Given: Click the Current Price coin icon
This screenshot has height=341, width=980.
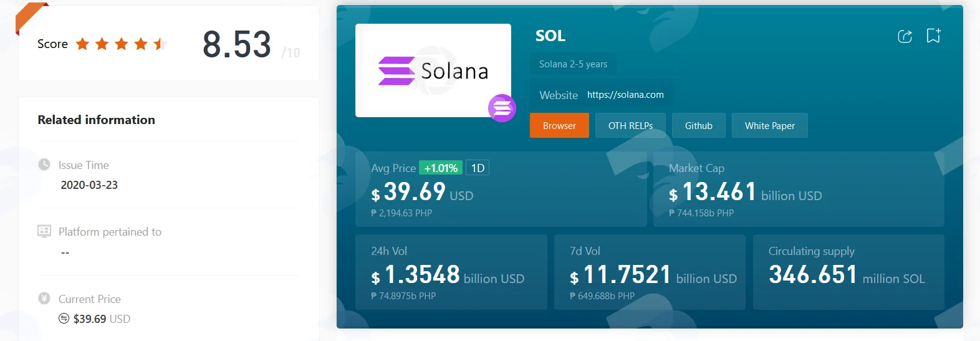Looking at the screenshot, I should (x=44, y=298).
